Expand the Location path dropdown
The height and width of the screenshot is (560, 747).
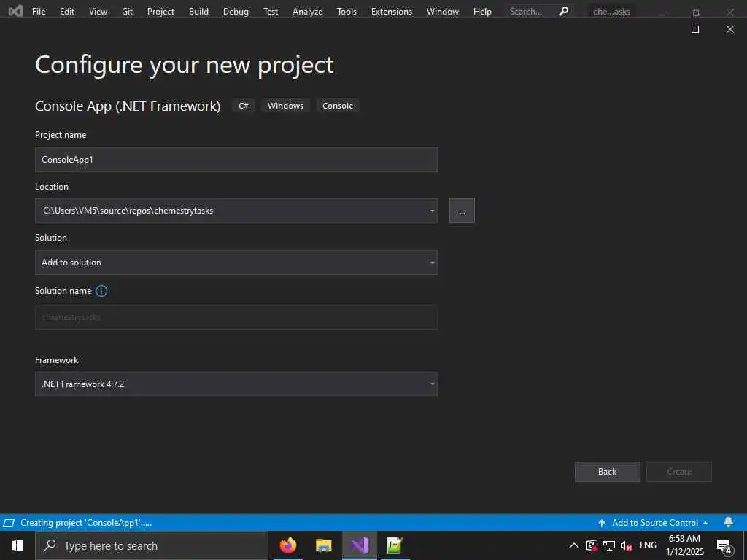pos(432,211)
